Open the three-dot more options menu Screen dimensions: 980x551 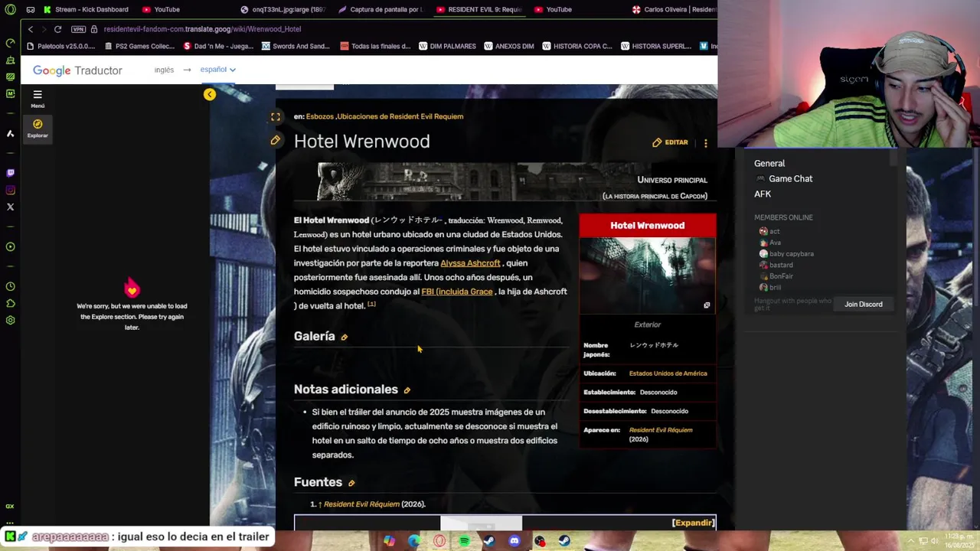pos(706,142)
